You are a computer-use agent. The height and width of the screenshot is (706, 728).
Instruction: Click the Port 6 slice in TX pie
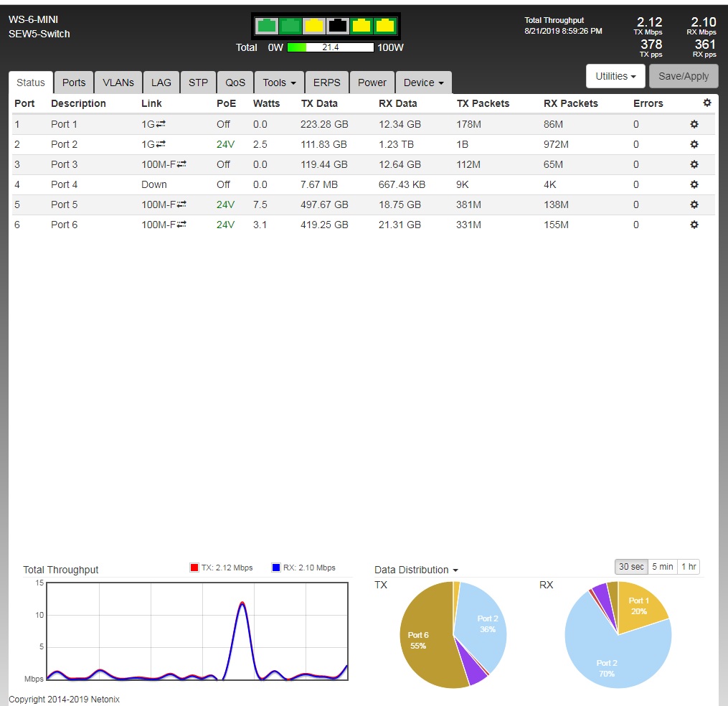420,639
